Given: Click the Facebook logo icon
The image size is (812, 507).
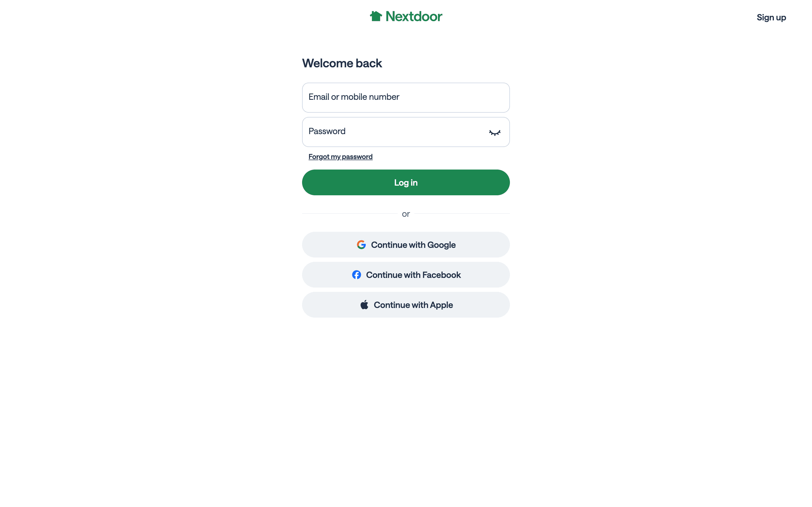Looking at the screenshot, I should (x=356, y=275).
